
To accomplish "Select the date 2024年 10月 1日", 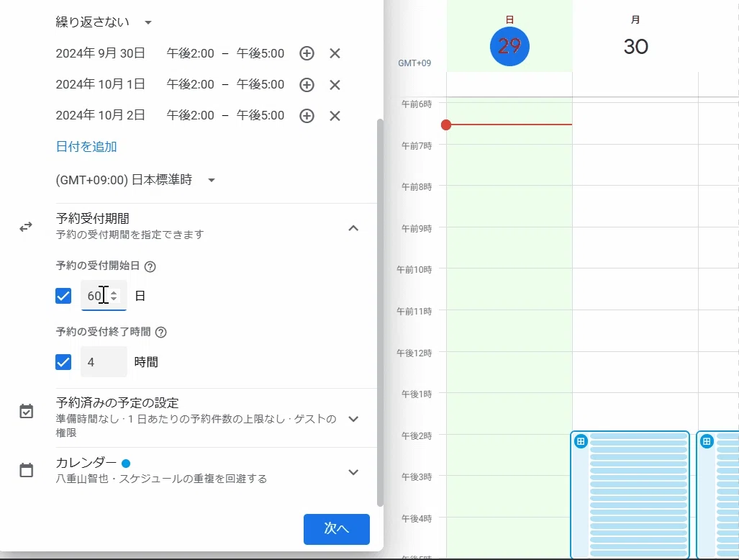I will [x=101, y=84].
